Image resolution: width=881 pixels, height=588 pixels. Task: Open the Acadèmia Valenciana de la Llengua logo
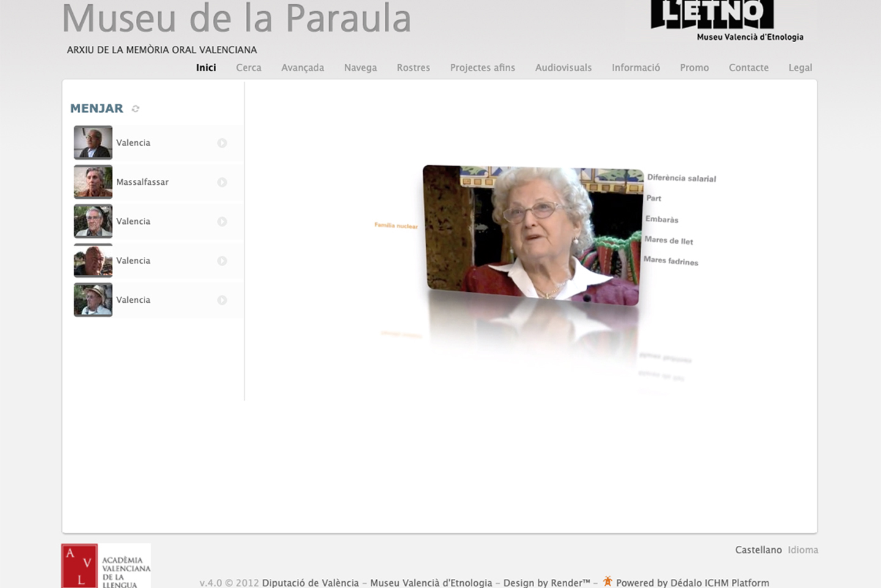tap(106, 567)
